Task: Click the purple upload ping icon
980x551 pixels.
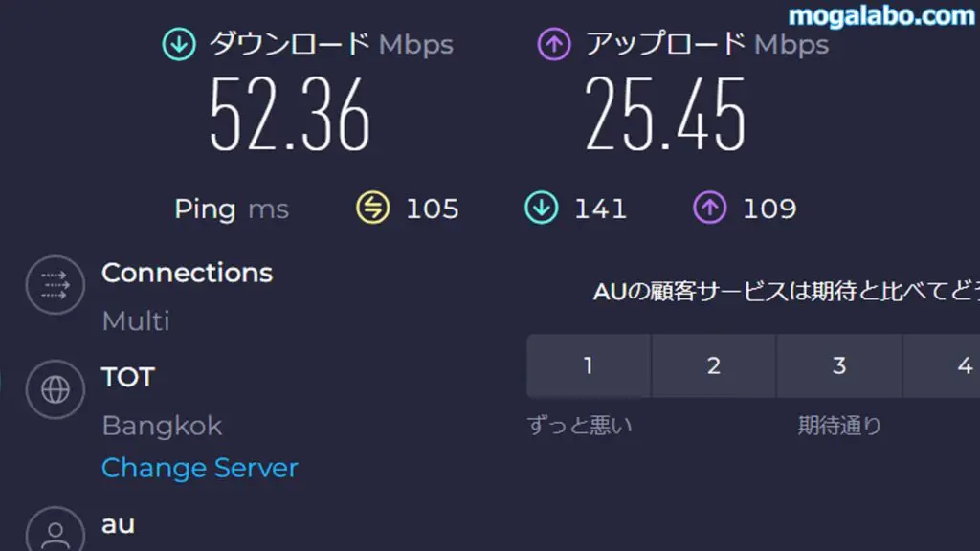Action: point(709,208)
